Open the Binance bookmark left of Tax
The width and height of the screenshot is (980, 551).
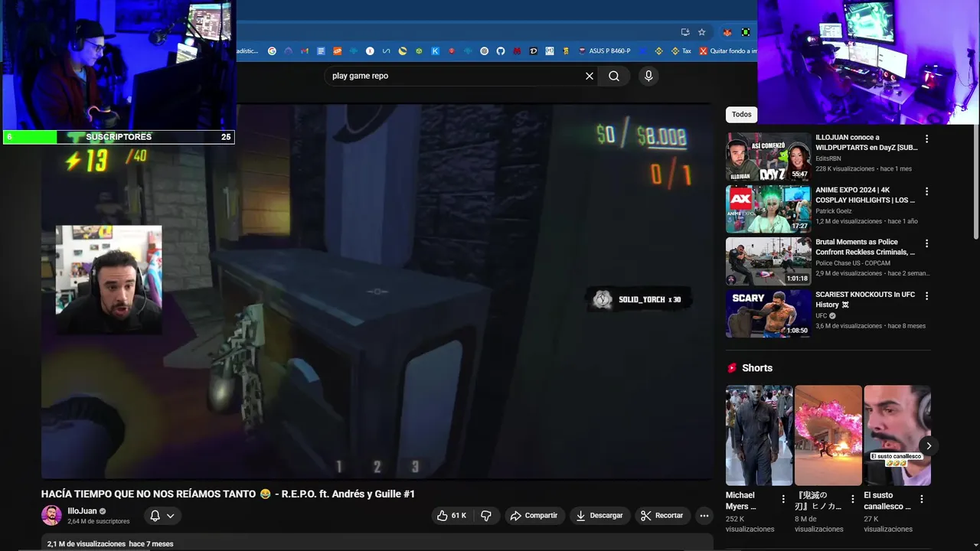pyautogui.click(x=658, y=51)
